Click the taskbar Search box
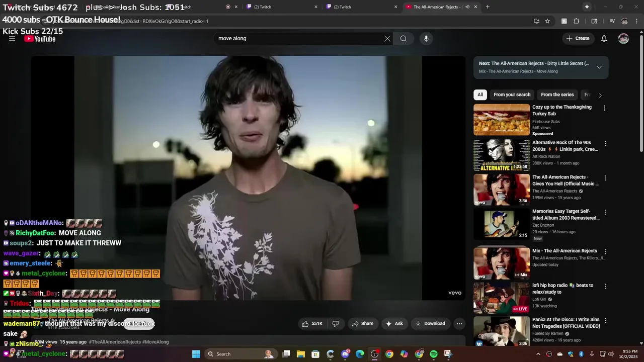644x362 pixels. click(240, 354)
